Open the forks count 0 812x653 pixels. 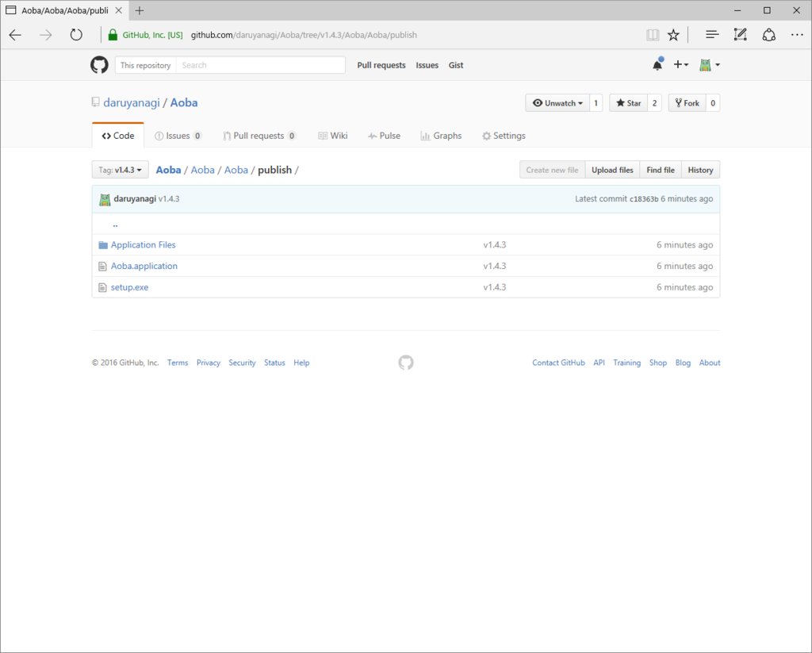point(713,103)
